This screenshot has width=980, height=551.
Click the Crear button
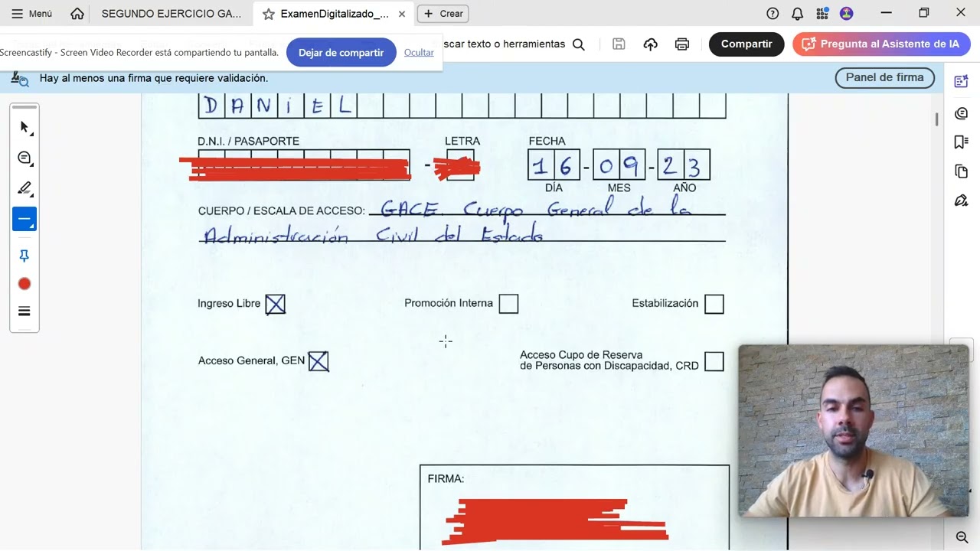[443, 14]
